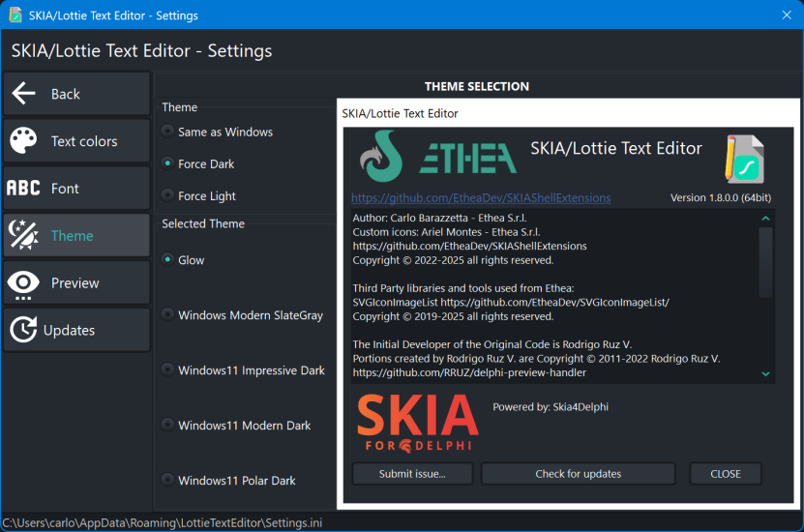Click the Initial Developer Rodrigo Ruz line
This screenshot has height=532, width=804.
point(491,344)
